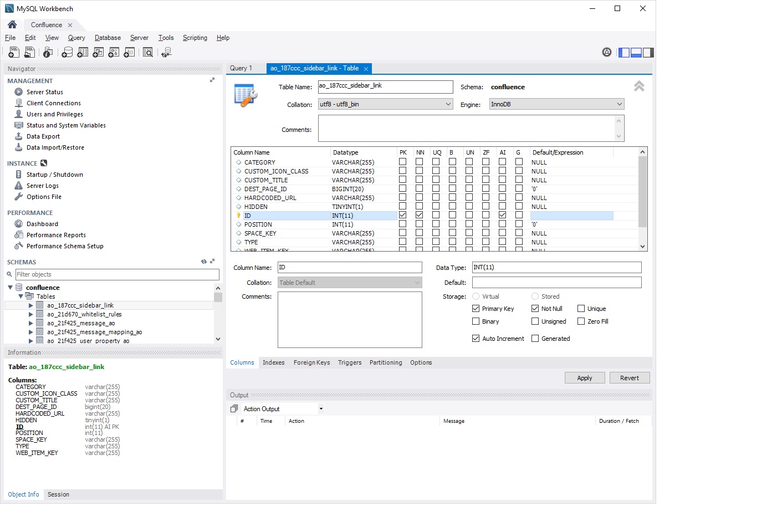Click the Data Export icon

click(x=19, y=136)
